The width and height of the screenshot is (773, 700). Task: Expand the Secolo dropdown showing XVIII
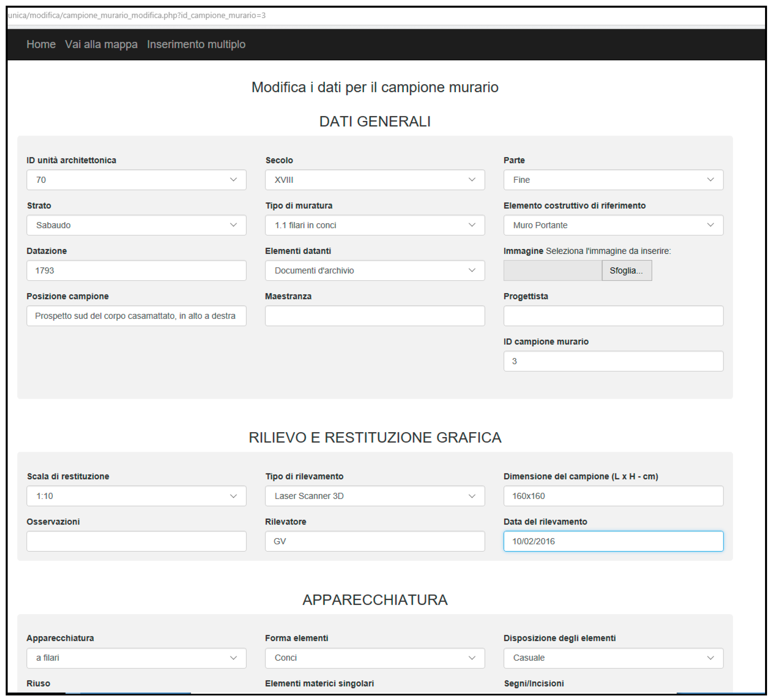point(375,180)
